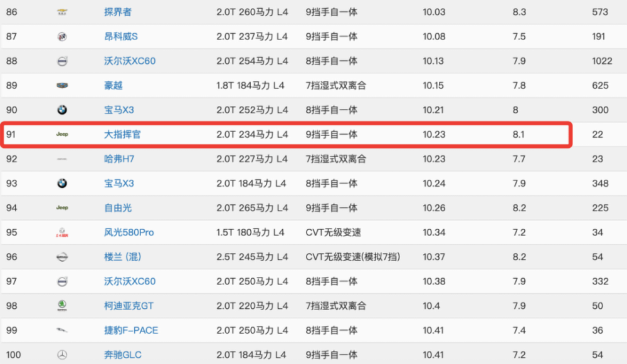Viewport: 627px width, 364px height.
Task: Click the value 10.08 for 昂科威S
Action: (x=434, y=37)
